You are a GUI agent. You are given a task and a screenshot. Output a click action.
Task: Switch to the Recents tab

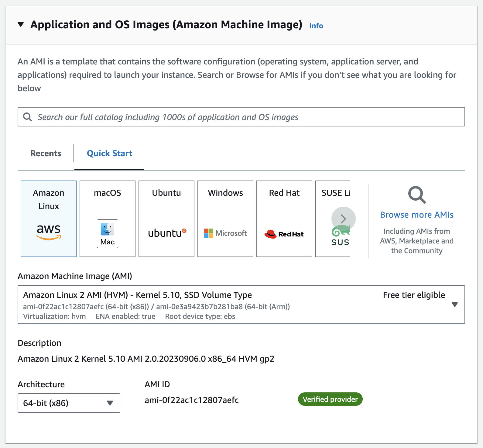coord(46,153)
